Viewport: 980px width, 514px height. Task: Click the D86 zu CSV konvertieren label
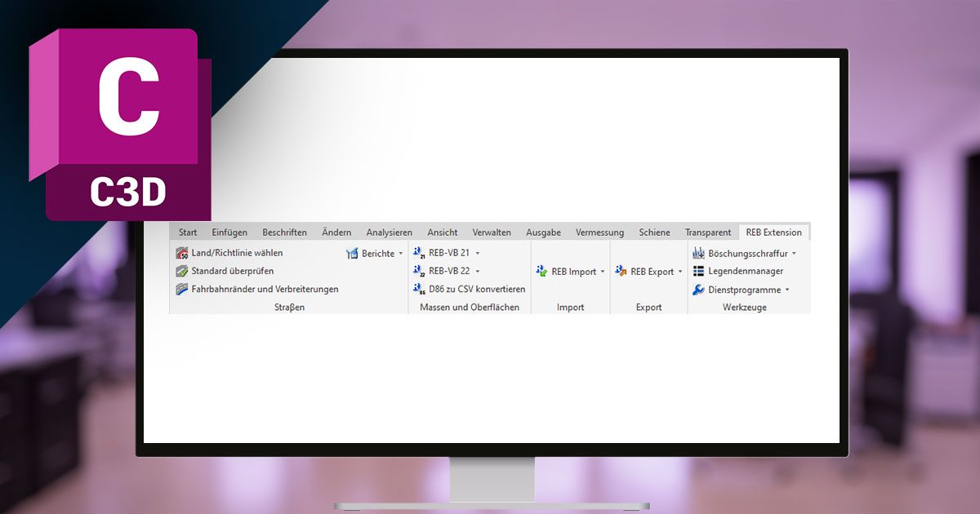[x=477, y=289]
